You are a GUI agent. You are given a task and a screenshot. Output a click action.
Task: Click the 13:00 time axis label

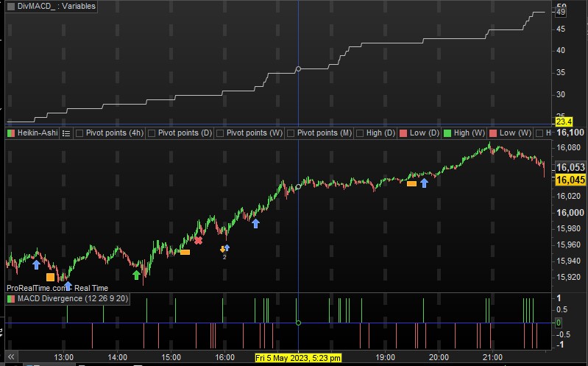coord(64,357)
